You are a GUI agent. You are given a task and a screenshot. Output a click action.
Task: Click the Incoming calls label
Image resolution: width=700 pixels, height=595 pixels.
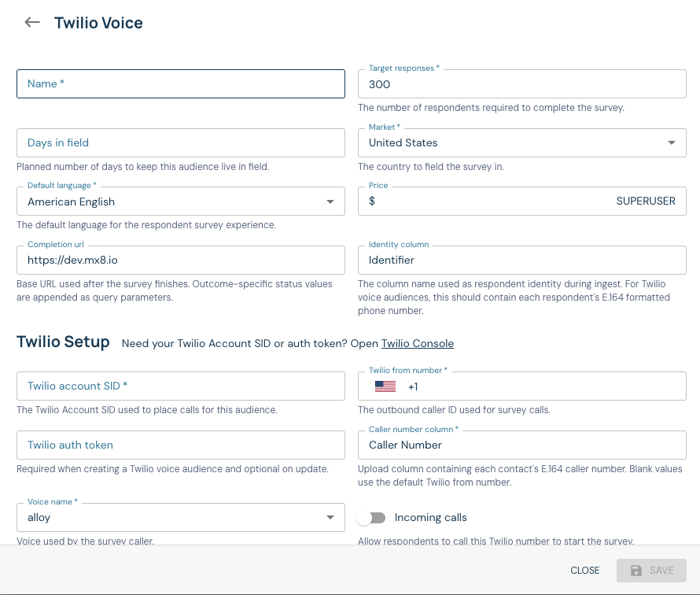[x=431, y=517]
